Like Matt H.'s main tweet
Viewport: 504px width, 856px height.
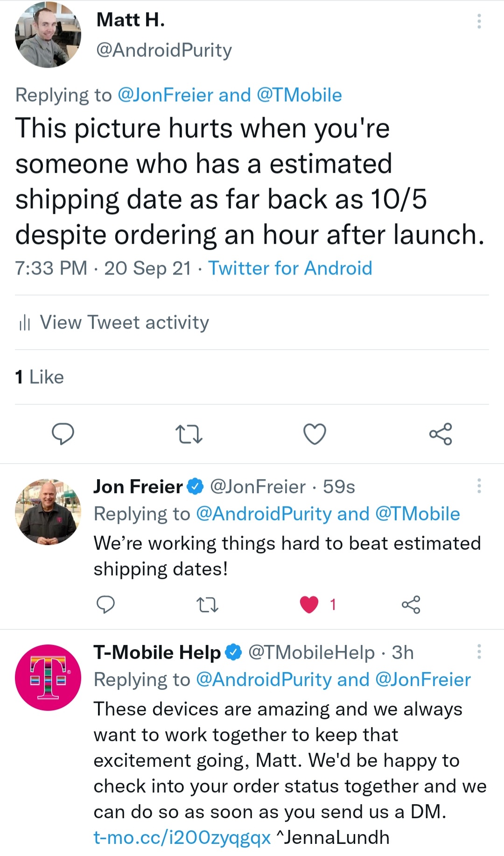315,434
